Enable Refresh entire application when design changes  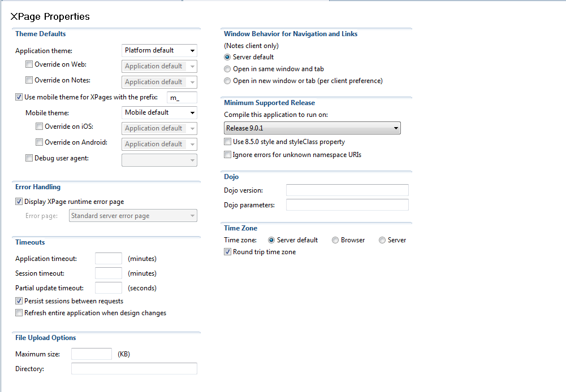coord(19,313)
